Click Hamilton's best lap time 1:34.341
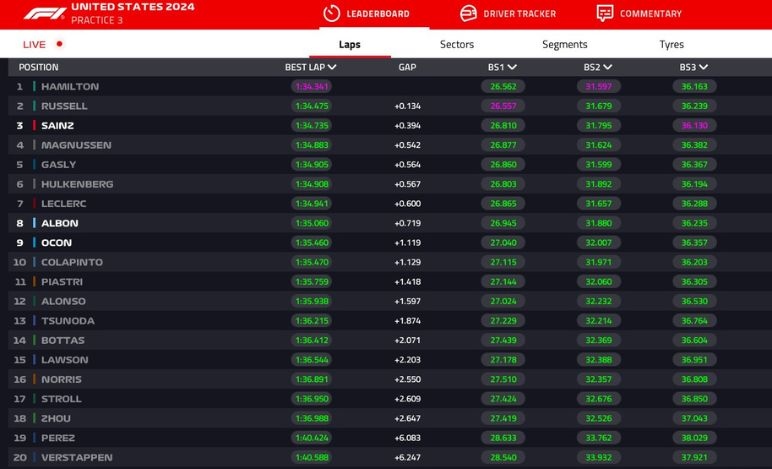The width and height of the screenshot is (772, 469). pyautogui.click(x=311, y=87)
